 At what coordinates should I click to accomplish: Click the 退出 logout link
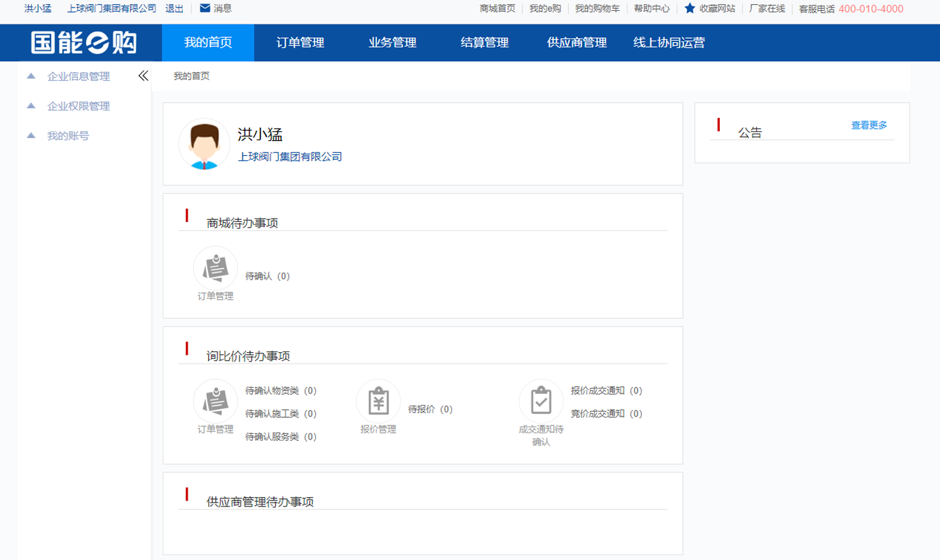[x=174, y=9]
